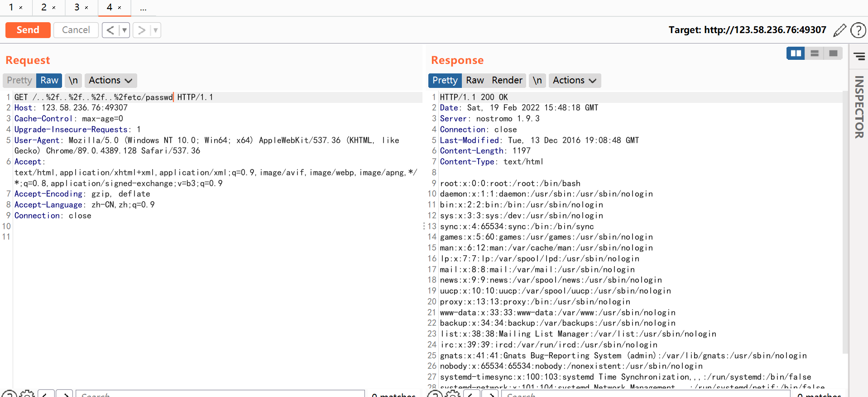Click the Cache-Control header in Request

pos(69,119)
